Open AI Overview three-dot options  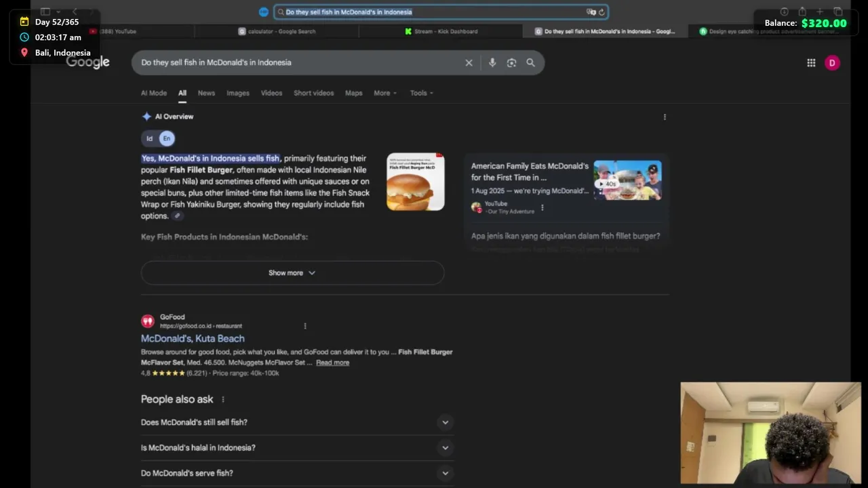(665, 117)
